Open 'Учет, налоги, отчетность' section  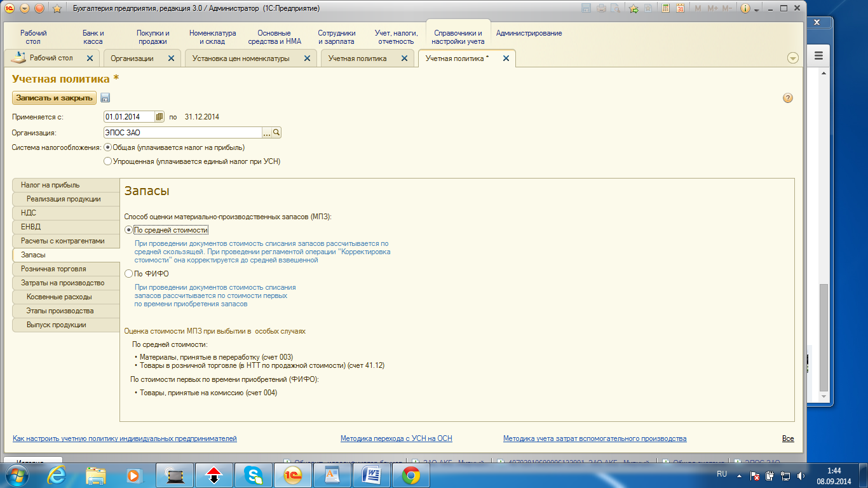[x=396, y=37]
